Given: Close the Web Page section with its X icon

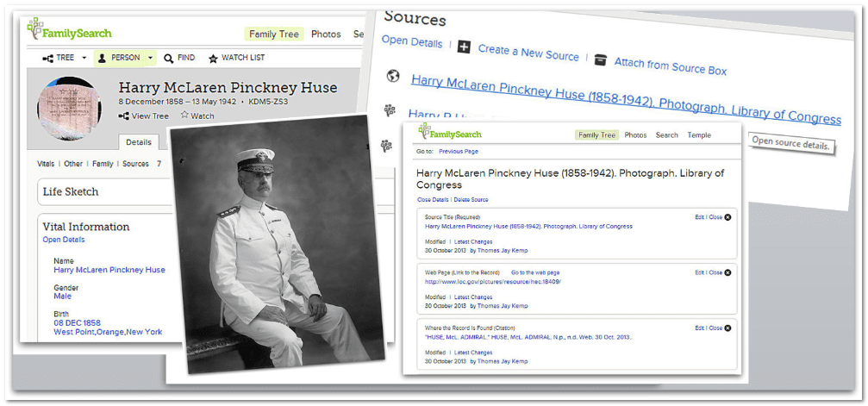Looking at the screenshot, I should [x=727, y=272].
